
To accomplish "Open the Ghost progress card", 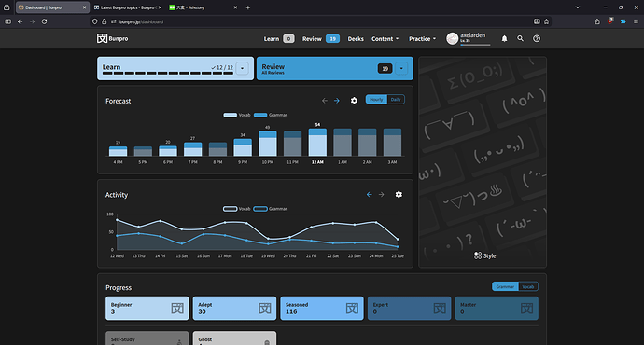I will 234,338.
